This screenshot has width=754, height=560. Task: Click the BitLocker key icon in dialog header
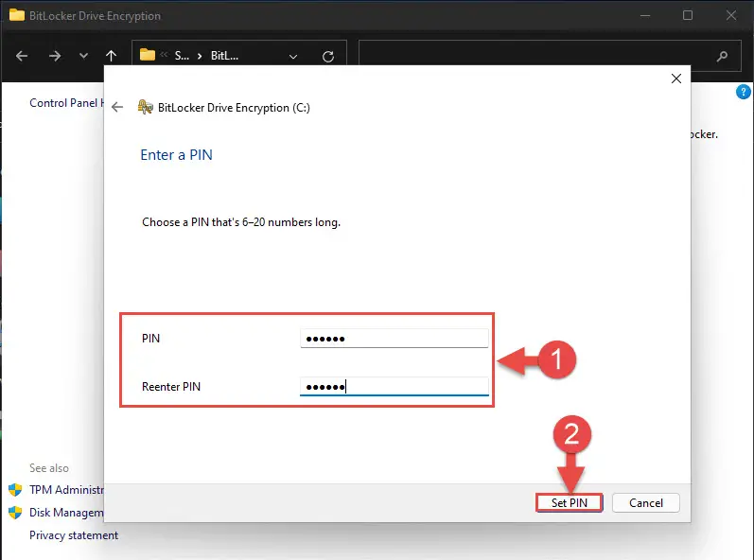[146, 107]
